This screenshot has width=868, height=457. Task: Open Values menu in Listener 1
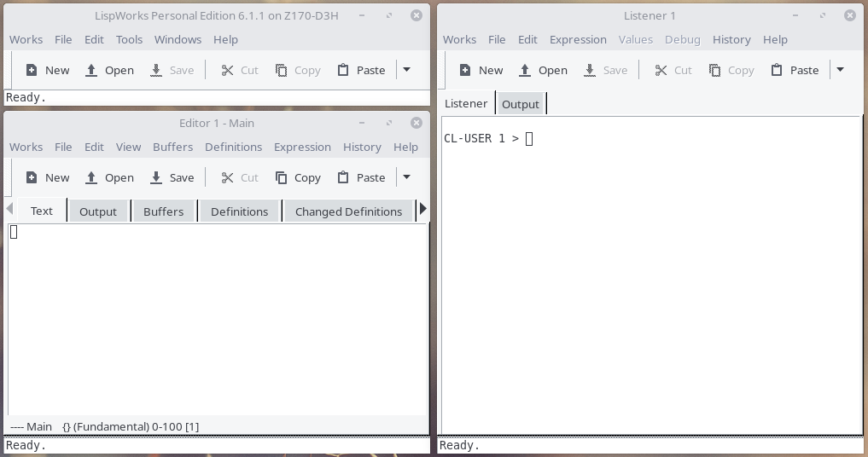tap(636, 40)
